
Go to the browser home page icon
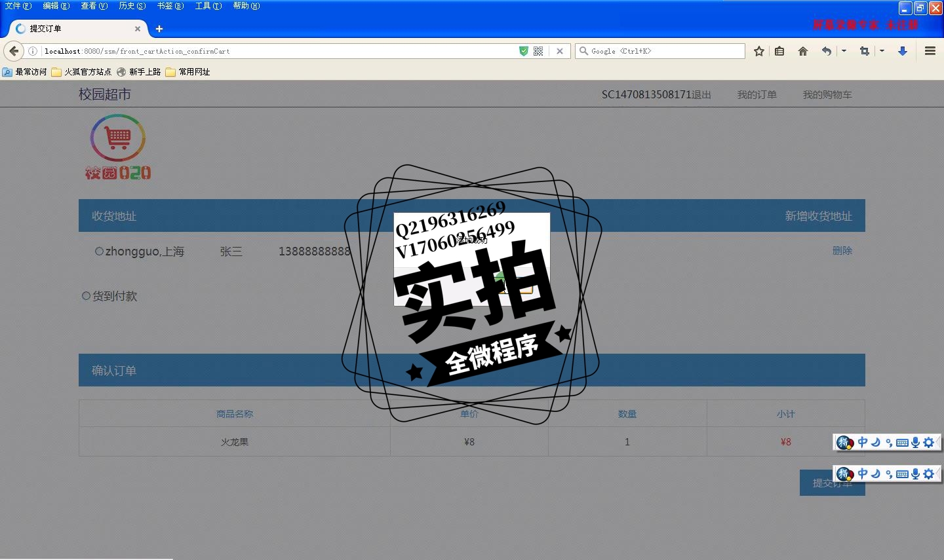(803, 51)
